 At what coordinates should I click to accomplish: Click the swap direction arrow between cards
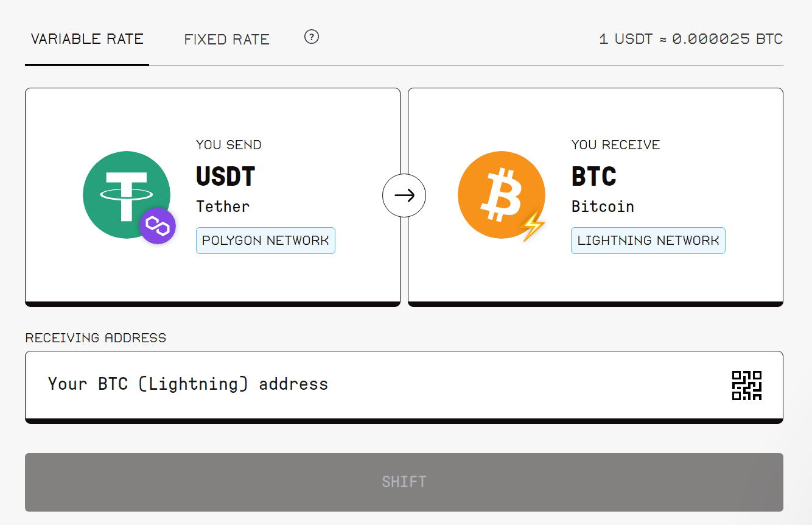(x=404, y=195)
